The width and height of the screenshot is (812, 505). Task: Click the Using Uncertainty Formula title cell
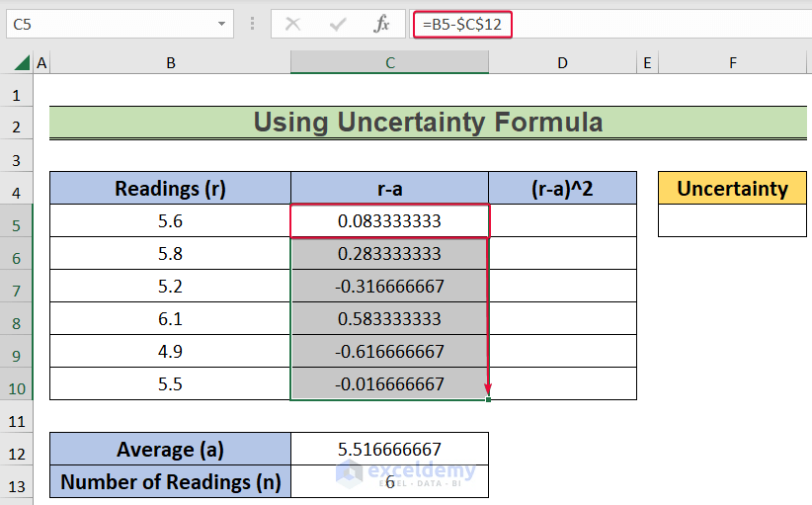pos(428,123)
